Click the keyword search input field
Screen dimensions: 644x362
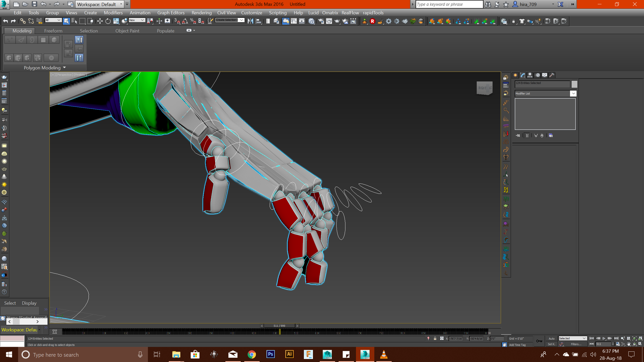click(x=449, y=4)
